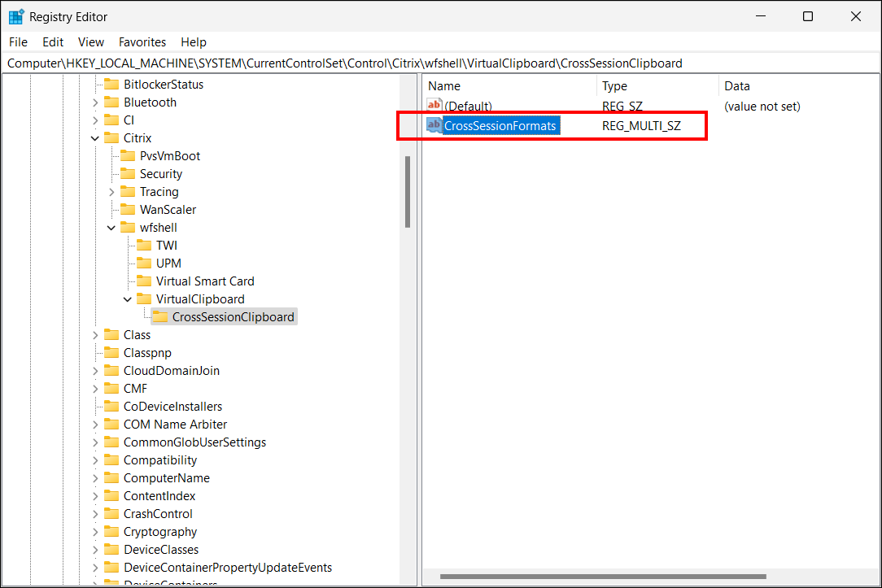Minimize the Registry Editor window

[761, 16]
